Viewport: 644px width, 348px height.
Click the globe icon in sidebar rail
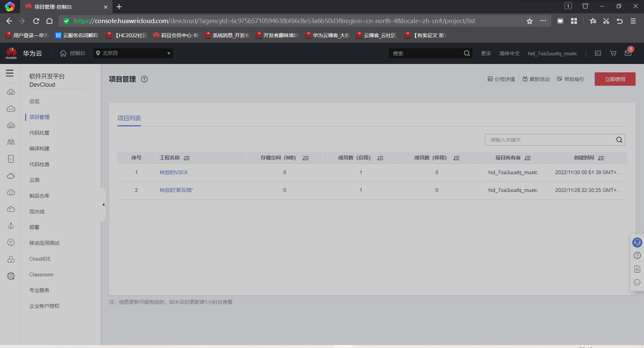click(11, 276)
